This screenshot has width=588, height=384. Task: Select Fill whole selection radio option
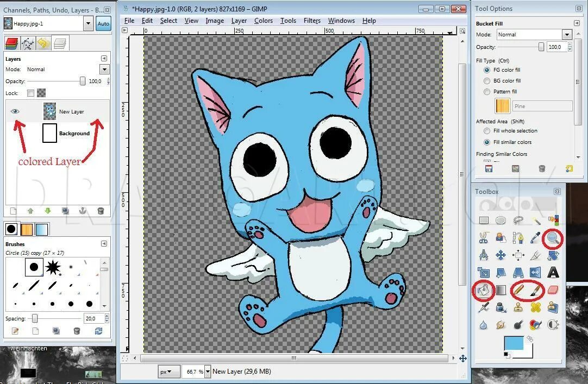tap(487, 131)
